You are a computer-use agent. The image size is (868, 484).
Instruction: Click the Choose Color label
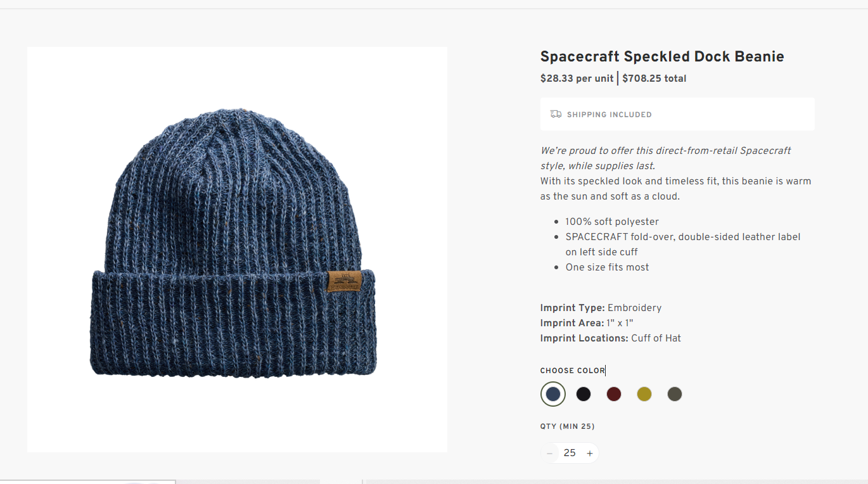pyautogui.click(x=573, y=371)
